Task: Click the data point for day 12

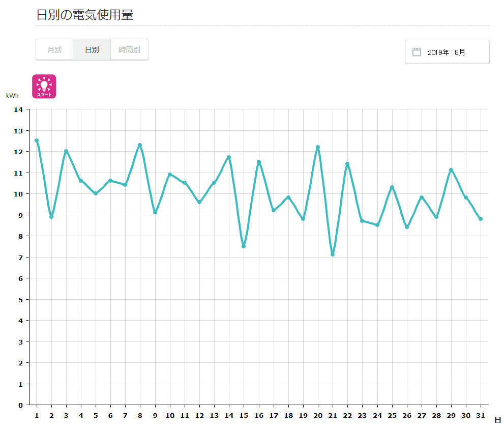Action: [199, 202]
